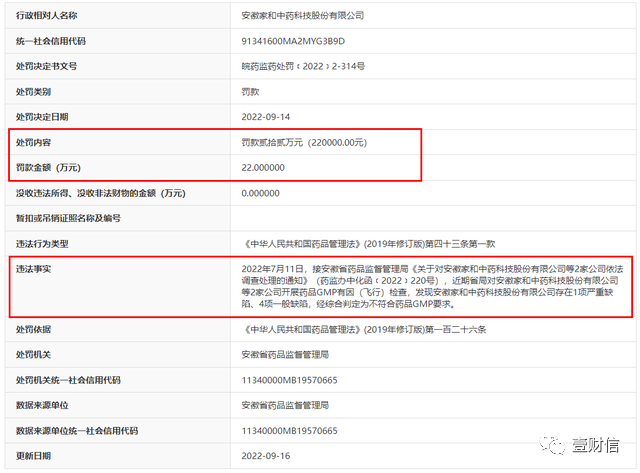Click the label 处罚决定书文号
Viewport: 640px width, 473px height.
pyautogui.click(x=47, y=66)
